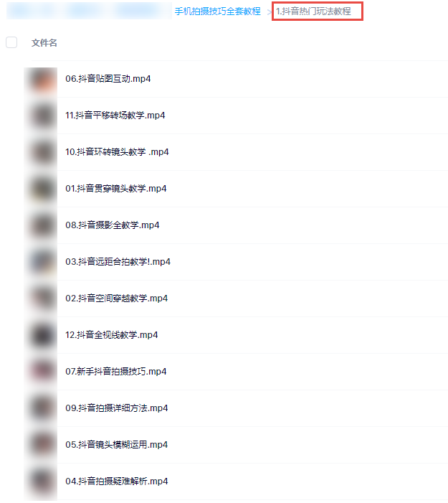Open thumbnail of 11.抖音平移转场教学.mp4
This screenshot has height=503, width=448.
pyautogui.click(x=42, y=116)
